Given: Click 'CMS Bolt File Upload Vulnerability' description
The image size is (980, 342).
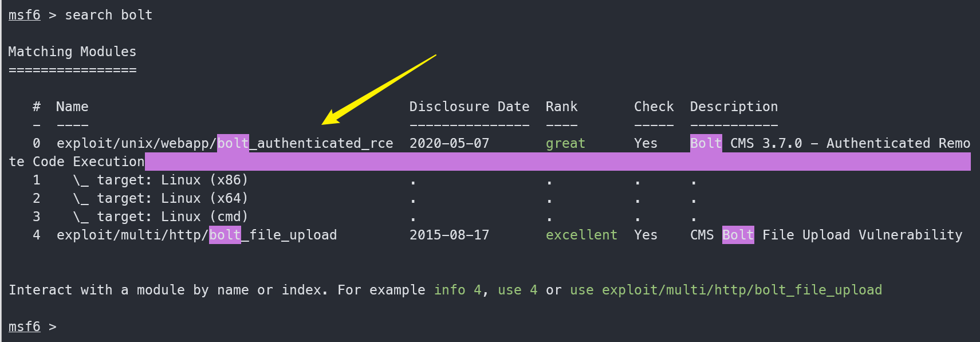Looking at the screenshot, I should [826, 235].
